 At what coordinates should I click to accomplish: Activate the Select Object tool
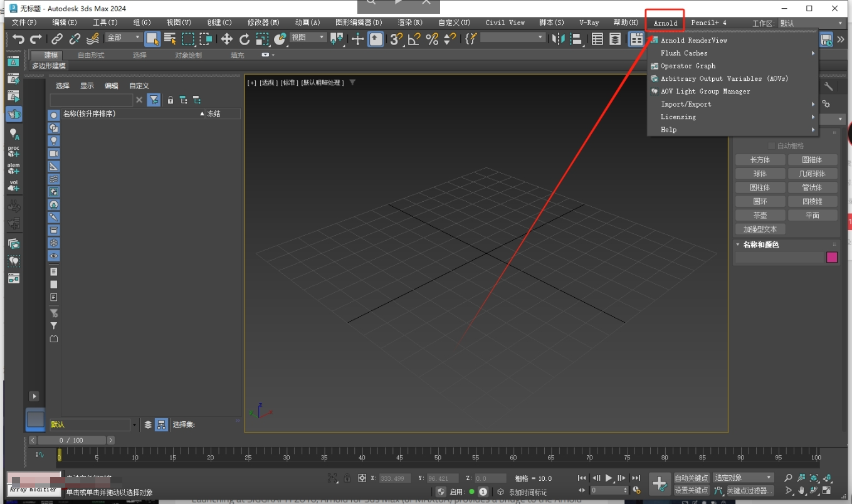152,39
